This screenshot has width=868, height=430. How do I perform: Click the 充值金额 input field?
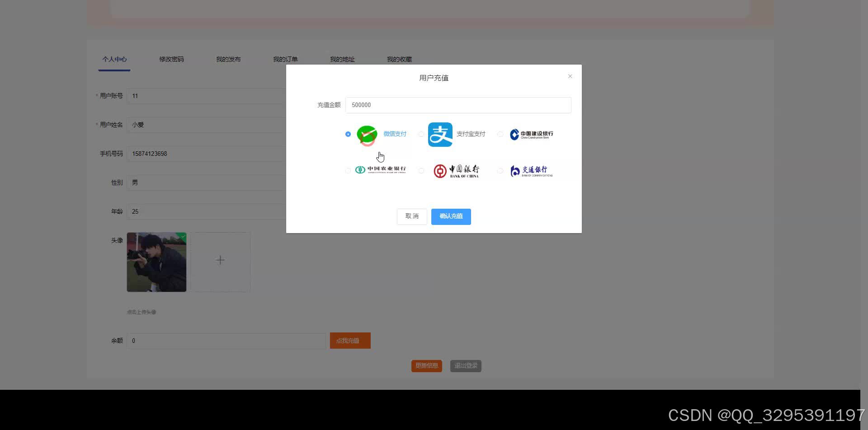(x=458, y=105)
